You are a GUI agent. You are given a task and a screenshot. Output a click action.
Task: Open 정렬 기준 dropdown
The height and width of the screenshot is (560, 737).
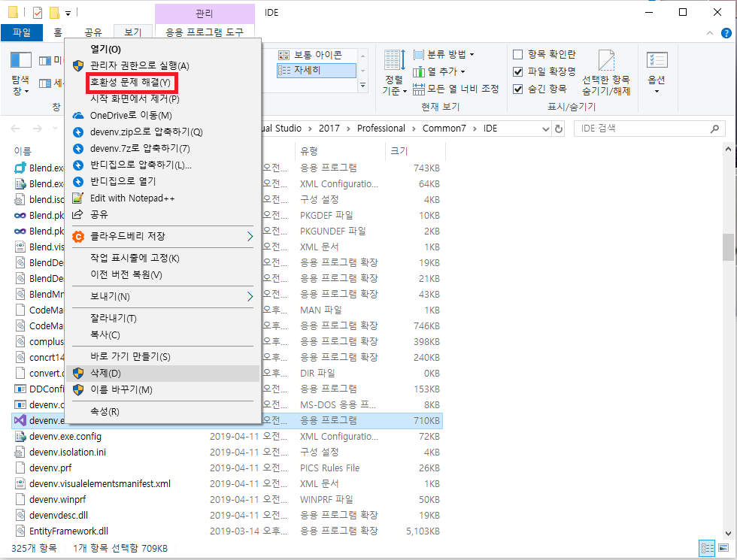point(394,72)
